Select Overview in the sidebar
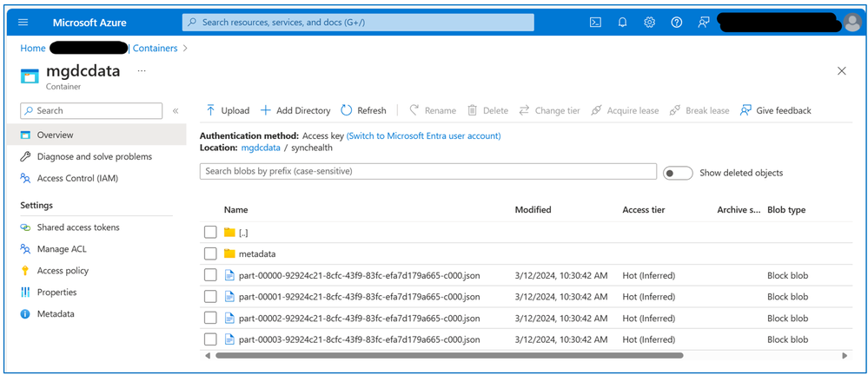Screen dimensions: 868x375 click(x=96, y=135)
